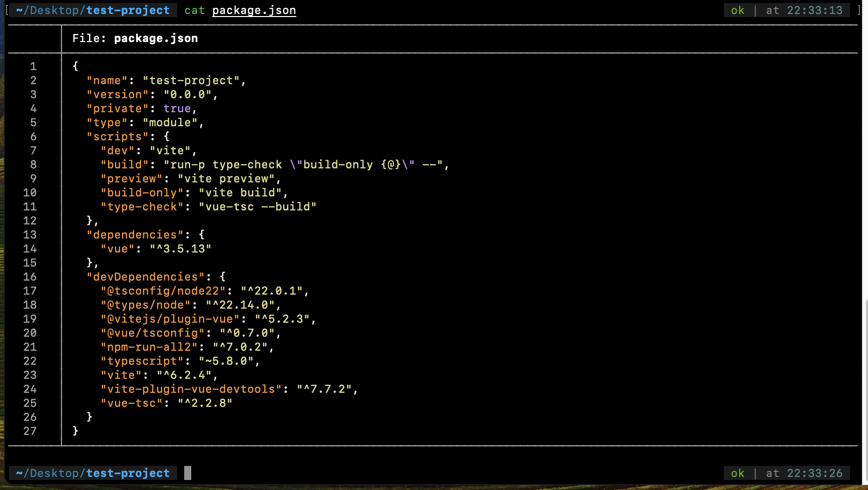Click the bottom prompt path ~/Desktop/test-project
Screen dimensions: 868x490
coord(93,473)
